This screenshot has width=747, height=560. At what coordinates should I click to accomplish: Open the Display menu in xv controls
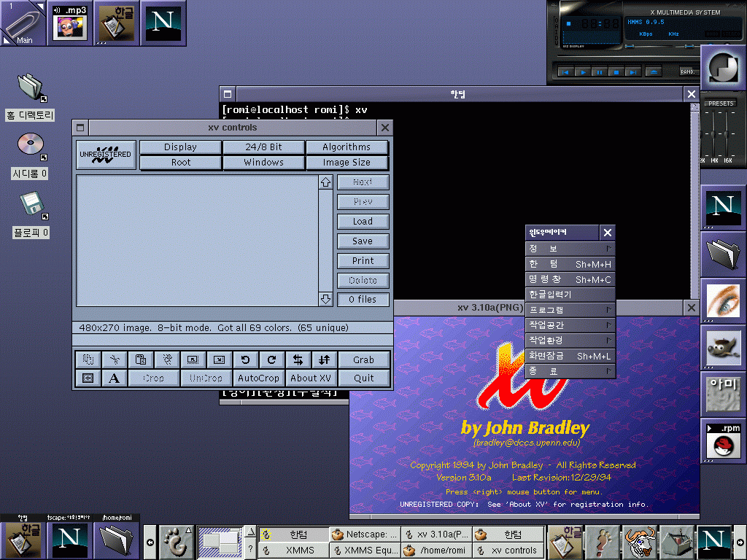point(180,147)
